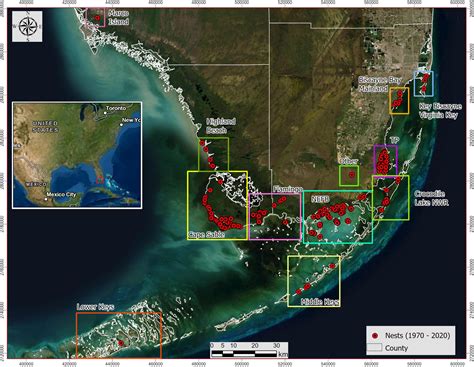Screen dimensions: 474x367
Task: Click the compass rose north arrow icon
Action: (27, 26)
